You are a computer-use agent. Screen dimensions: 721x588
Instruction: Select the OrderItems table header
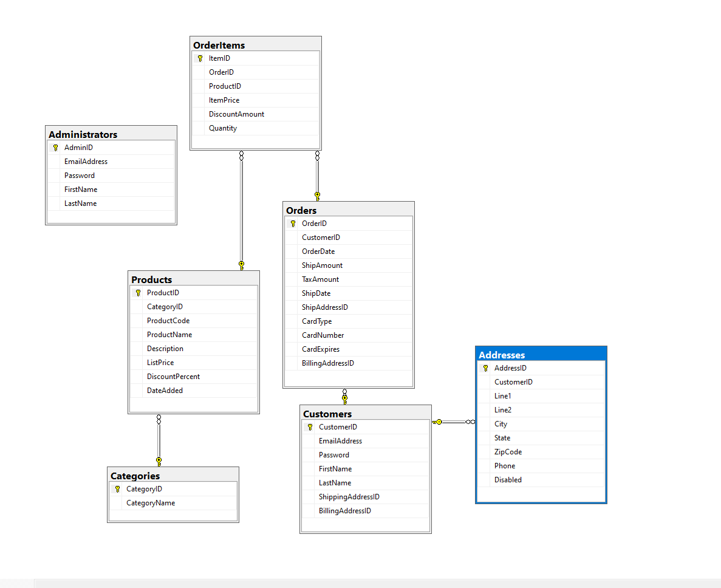255,44
